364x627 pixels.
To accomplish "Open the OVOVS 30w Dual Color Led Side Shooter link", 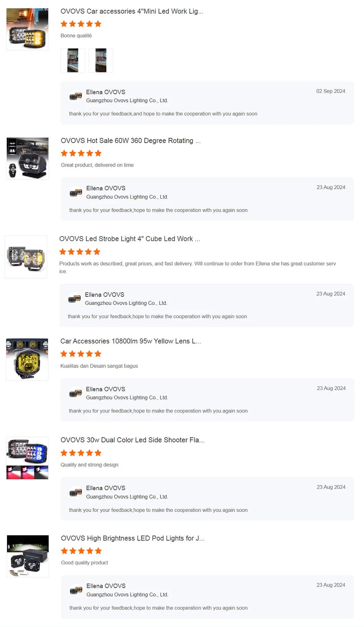I will [133, 440].
